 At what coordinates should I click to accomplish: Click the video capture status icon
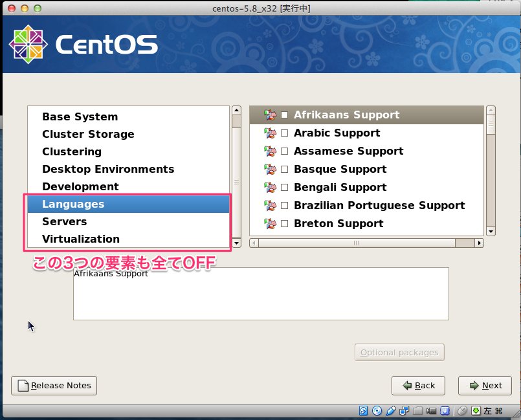pyautogui.click(x=432, y=411)
